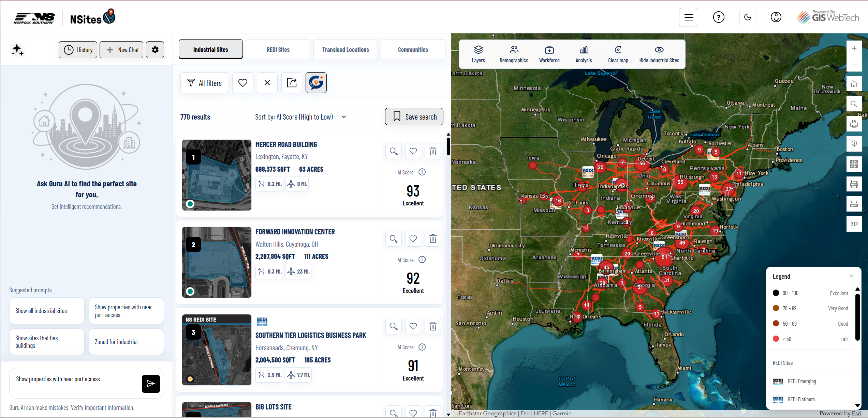The width and height of the screenshot is (868, 418).
Task: Remove Forward Innovation Center with trash icon
Action: tap(433, 239)
